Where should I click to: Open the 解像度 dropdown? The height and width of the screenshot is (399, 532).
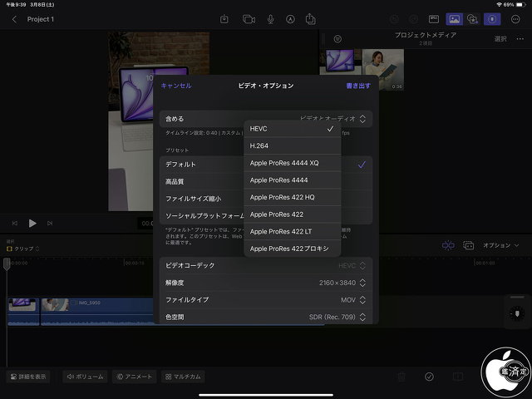(266, 283)
